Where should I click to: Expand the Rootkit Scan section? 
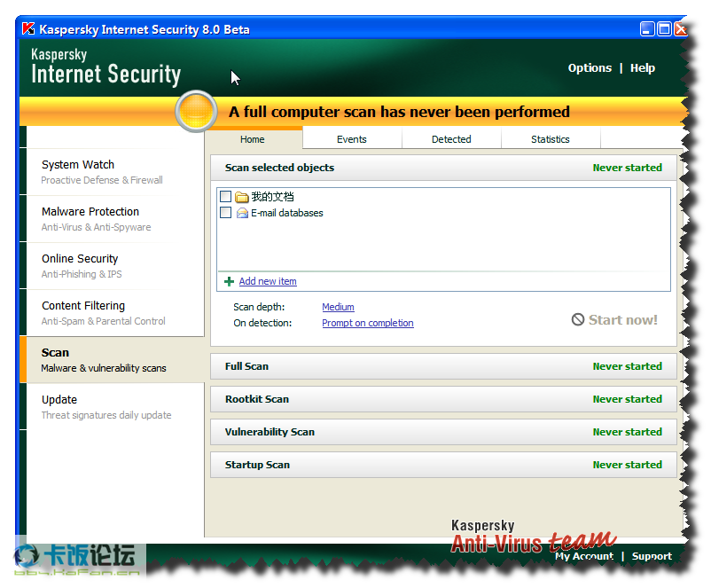(x=443, y=399)
